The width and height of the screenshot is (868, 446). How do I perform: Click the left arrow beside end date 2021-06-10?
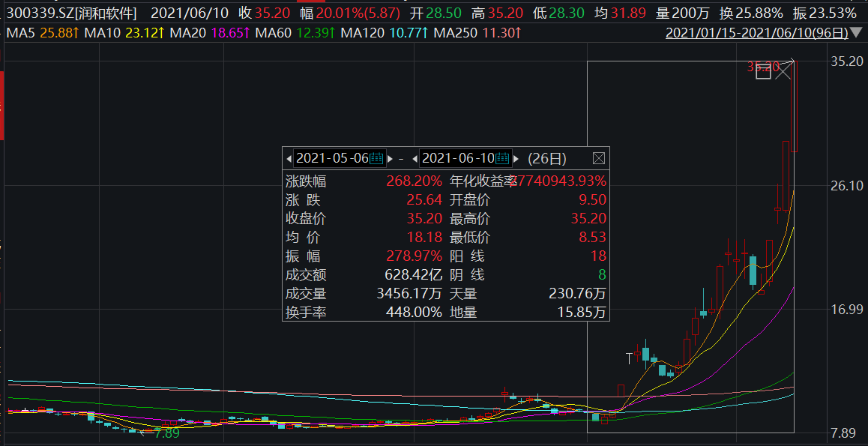tap(415, 158)
